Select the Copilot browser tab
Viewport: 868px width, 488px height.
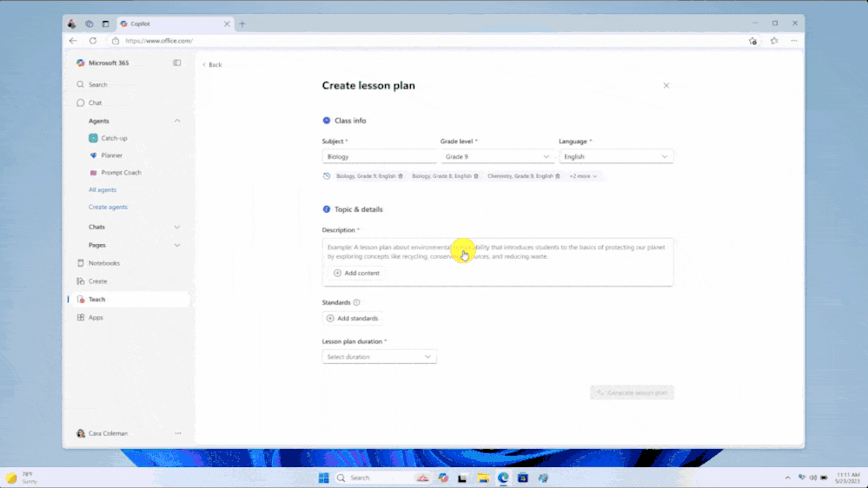(x=175, y=23)
